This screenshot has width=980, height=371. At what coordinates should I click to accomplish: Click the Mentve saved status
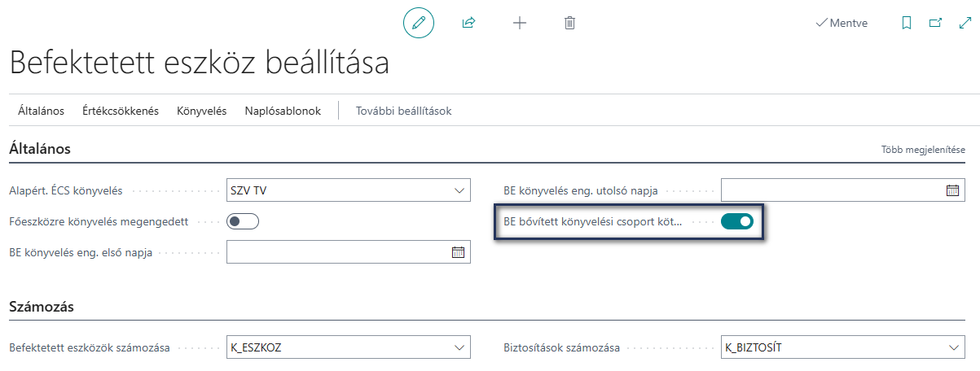pos(842,23)
